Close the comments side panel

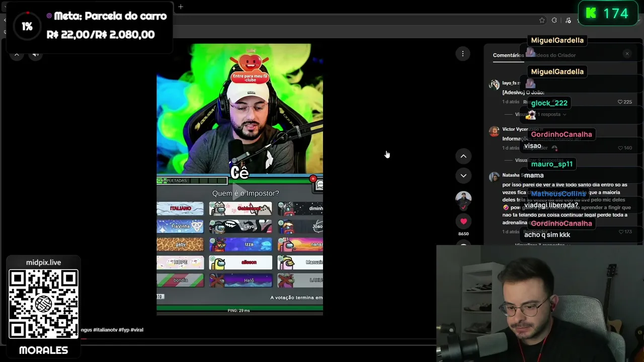(627, 54)
